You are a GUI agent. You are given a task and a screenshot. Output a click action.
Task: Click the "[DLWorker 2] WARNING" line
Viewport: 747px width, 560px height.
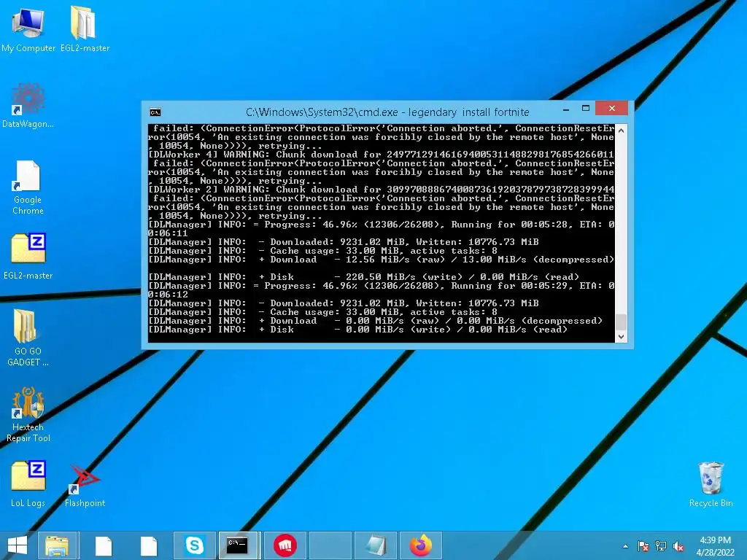click(x=381, y=190)
